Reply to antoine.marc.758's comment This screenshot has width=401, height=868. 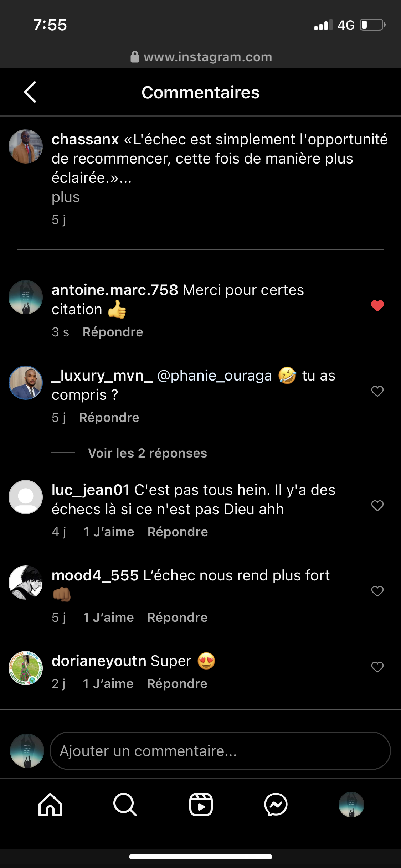click(x=113, y=332)
